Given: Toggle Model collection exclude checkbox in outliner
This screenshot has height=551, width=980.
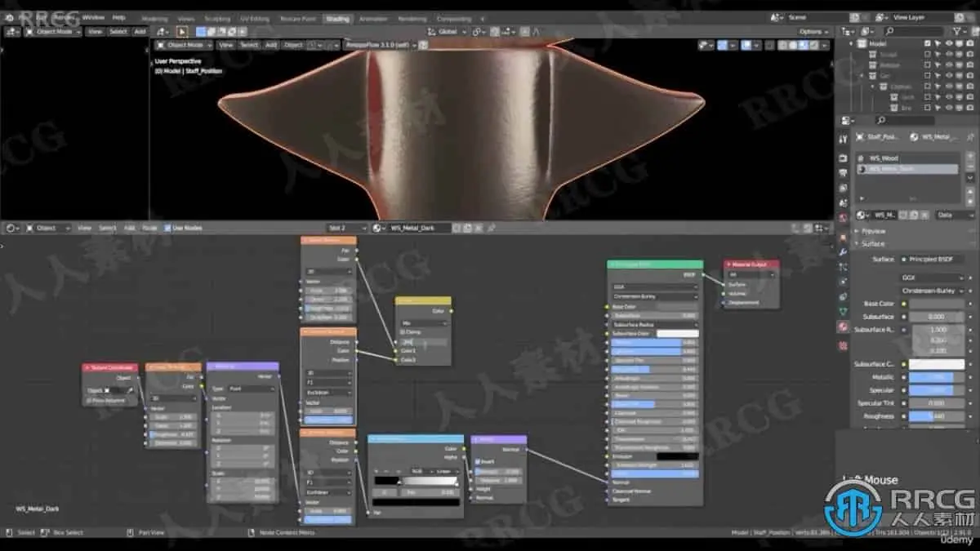Looking at the screenshot, I should 927,43.
